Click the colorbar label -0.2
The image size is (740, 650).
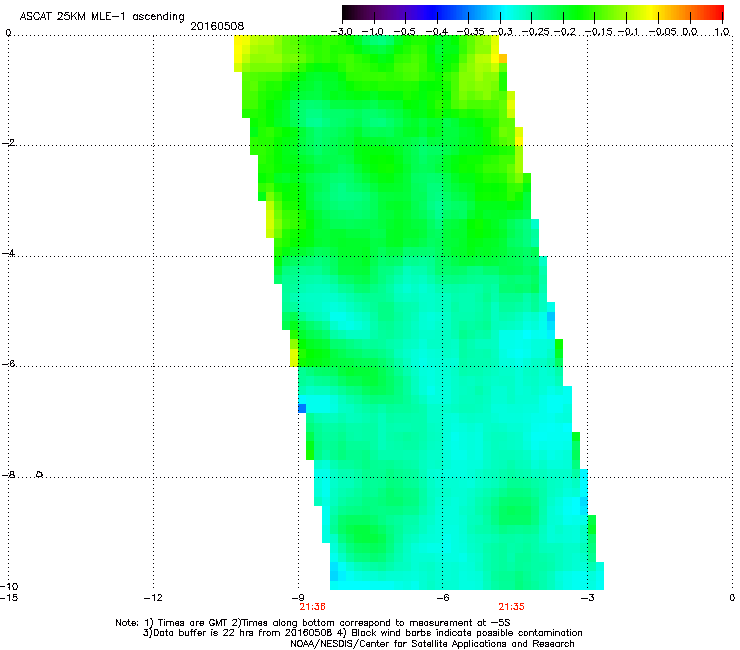coord(565,32)
